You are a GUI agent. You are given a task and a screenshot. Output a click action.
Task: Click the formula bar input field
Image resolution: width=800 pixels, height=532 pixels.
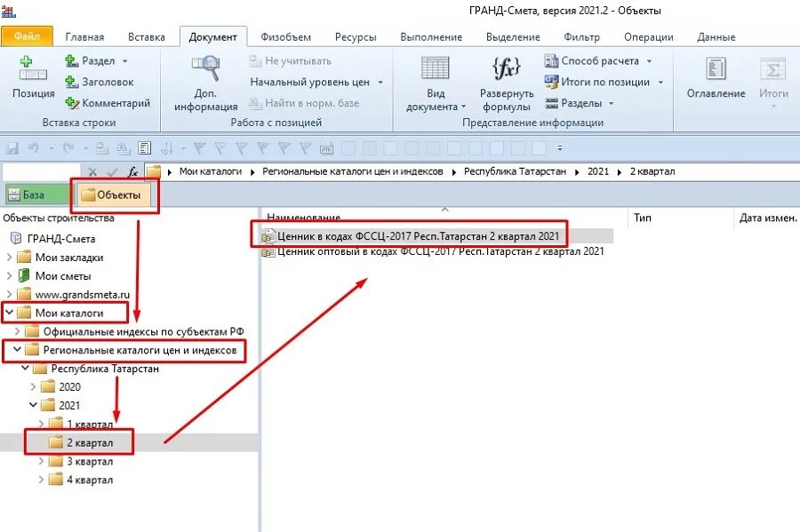[41, 171]
